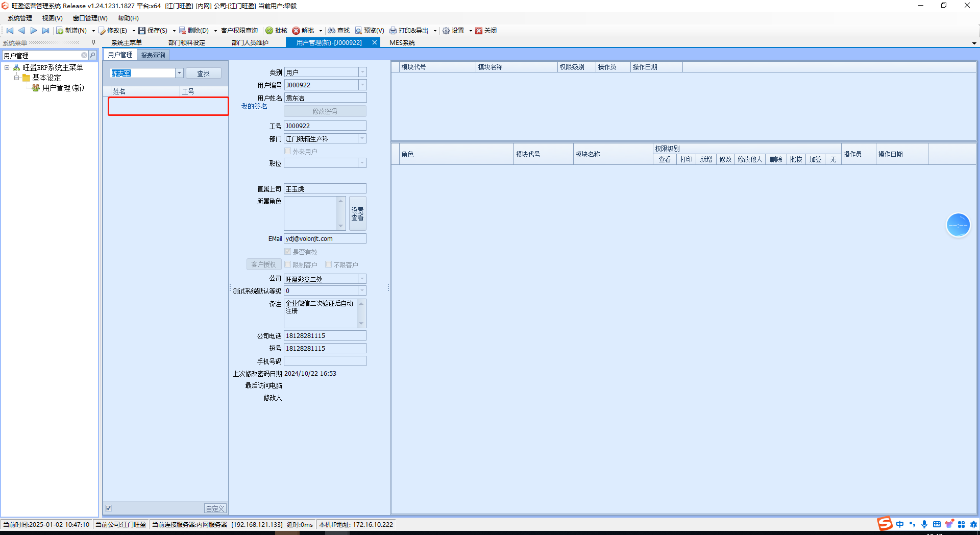Open the user search combo box dropdown
This screenshot has height=535, width=980.
[179, 73]
